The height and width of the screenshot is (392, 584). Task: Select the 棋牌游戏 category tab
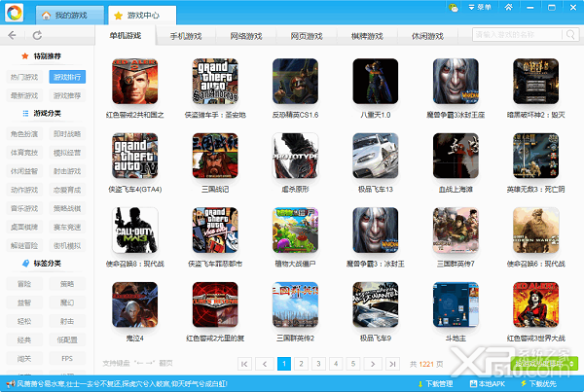367,36
